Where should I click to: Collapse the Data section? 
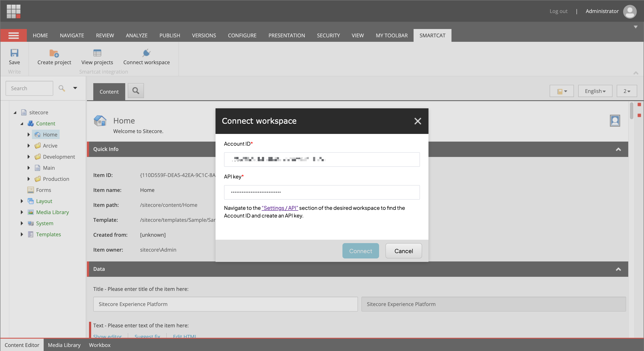coord(618,269)
